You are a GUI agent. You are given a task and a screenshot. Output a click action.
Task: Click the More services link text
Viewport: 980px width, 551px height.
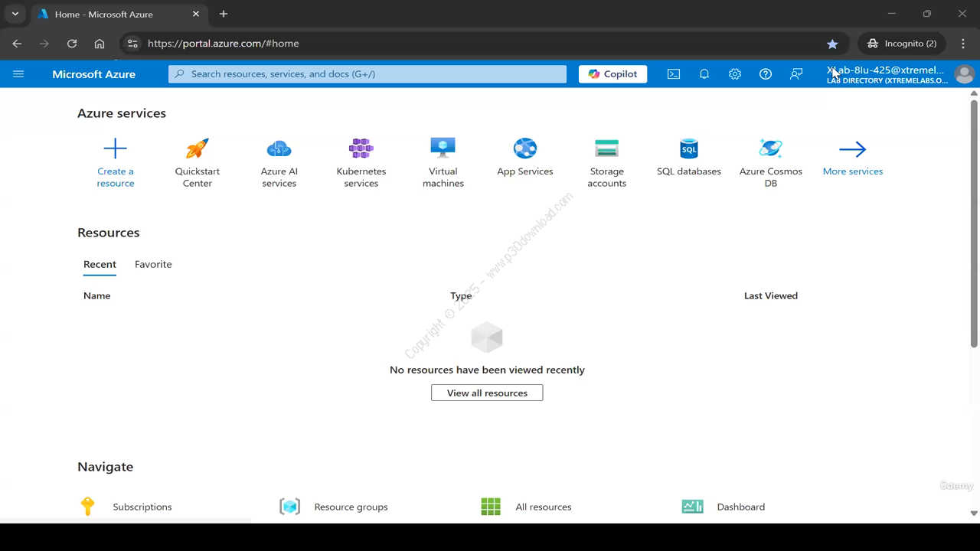pyautogui.click(x=853, y=171)
